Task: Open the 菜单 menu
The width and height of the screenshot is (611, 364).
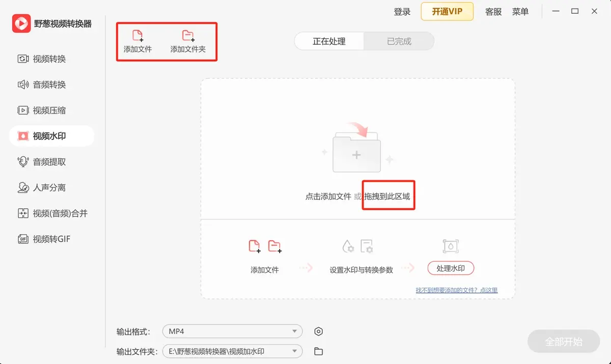Action: point(520,12)
